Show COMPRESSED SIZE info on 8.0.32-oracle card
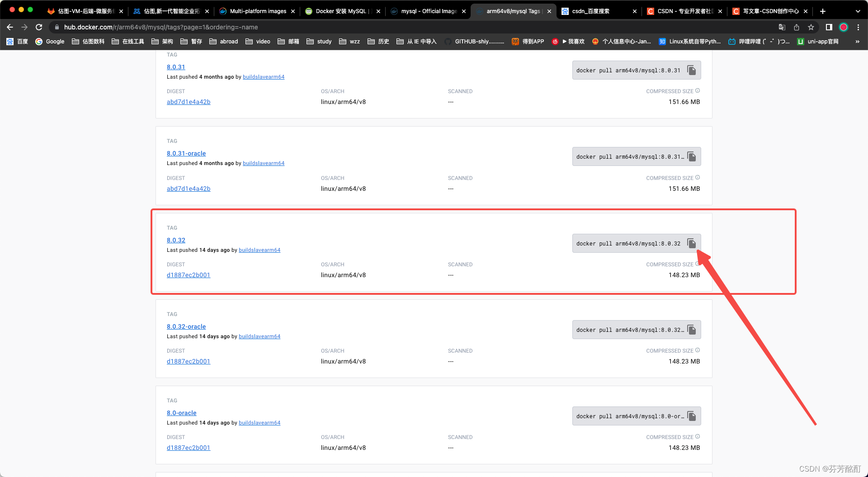The width and height of the screenshot is (868, 477). point(698,350)
